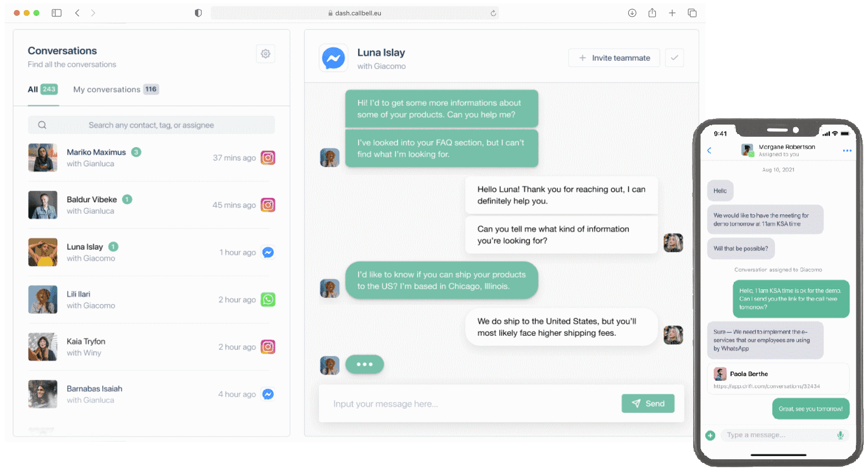The height and width of the screenshot is (473, 868).
Task: Open Baldur Vibeke conversation
Action: point(152,205)
